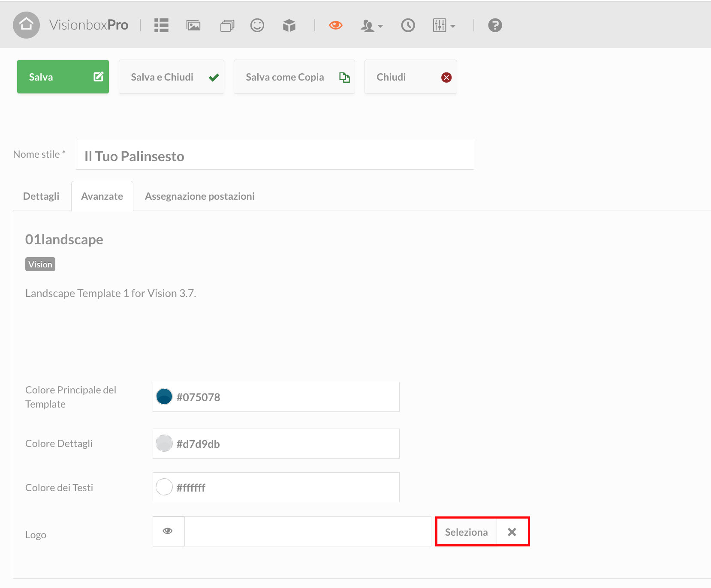Click Salva e Chiudi button
Image resolution: width=711 pixels, height=588 pixels.
tap(172, 77)
